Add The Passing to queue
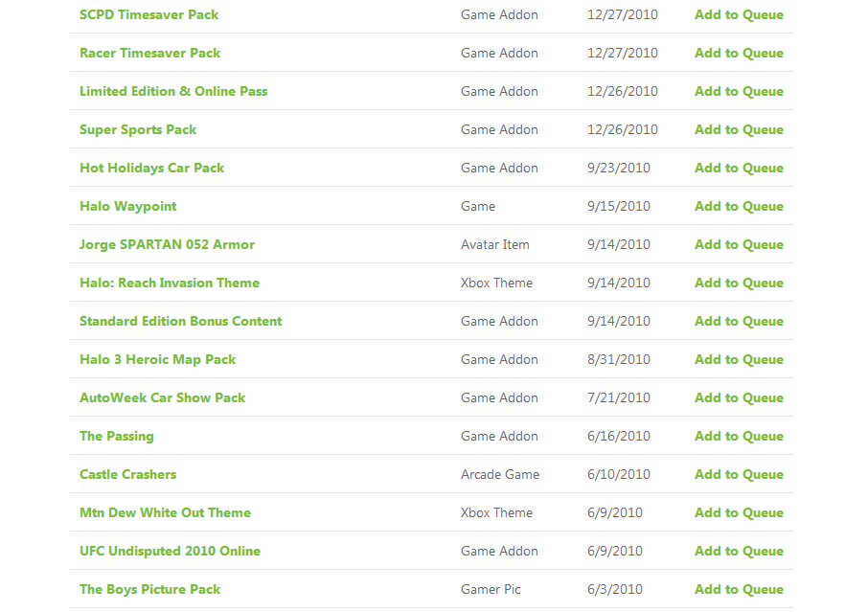The image size is (868, 612). [x=739, y=436]
